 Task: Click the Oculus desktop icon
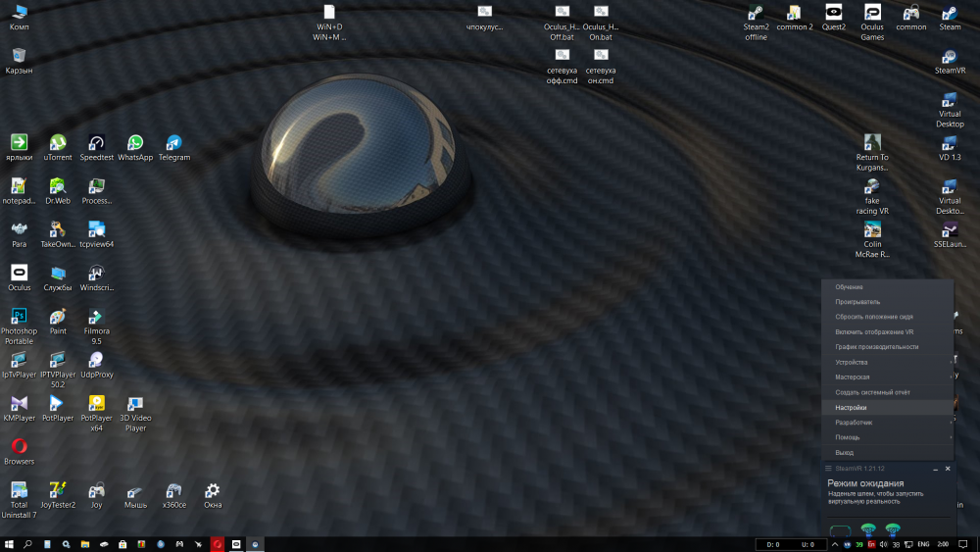(x=19, y=278)
